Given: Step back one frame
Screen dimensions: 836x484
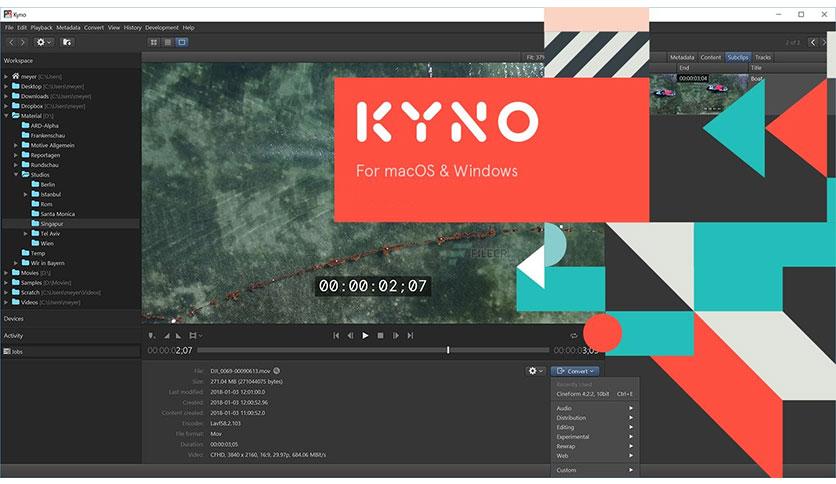Looking at the screenshot, I should pyautogui.click(x=350, y=336).
